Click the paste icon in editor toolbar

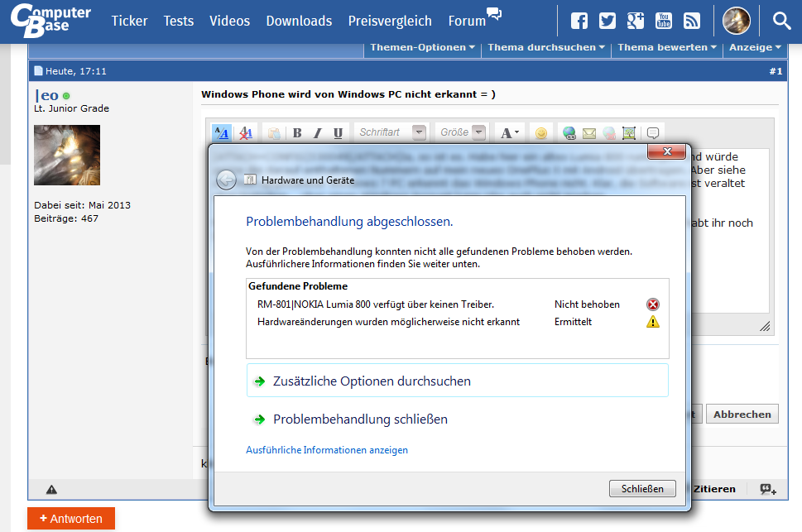tap(274, 133)
